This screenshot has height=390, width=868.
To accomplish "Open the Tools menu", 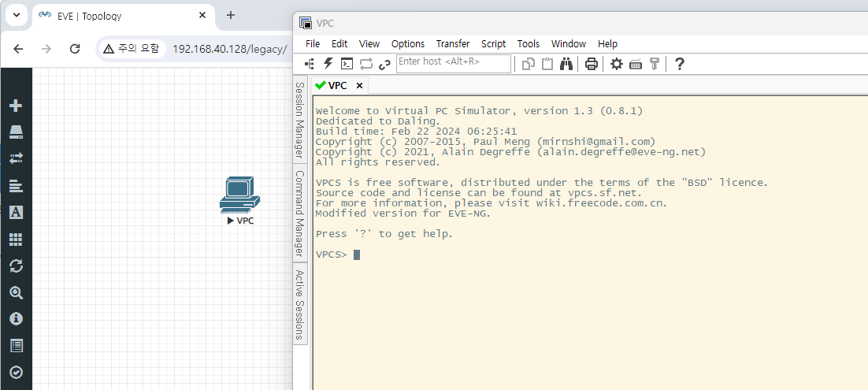I will click(x=528, y=44).
